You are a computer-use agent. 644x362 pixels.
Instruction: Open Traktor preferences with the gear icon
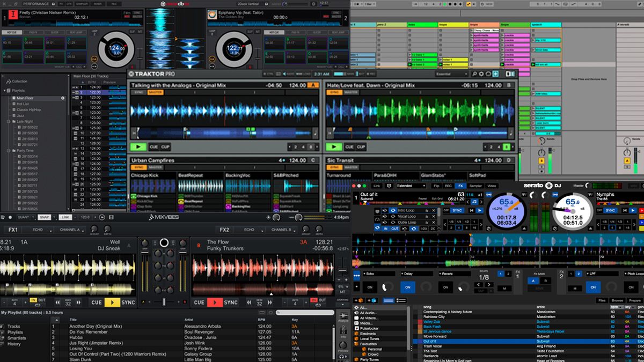[481, 74]
